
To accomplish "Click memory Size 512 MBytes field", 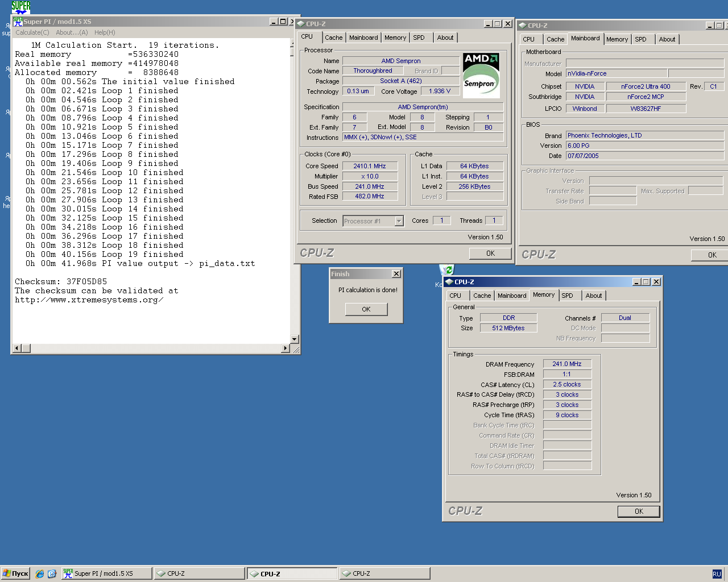I will pyautogui.click(x=508, y=328).
